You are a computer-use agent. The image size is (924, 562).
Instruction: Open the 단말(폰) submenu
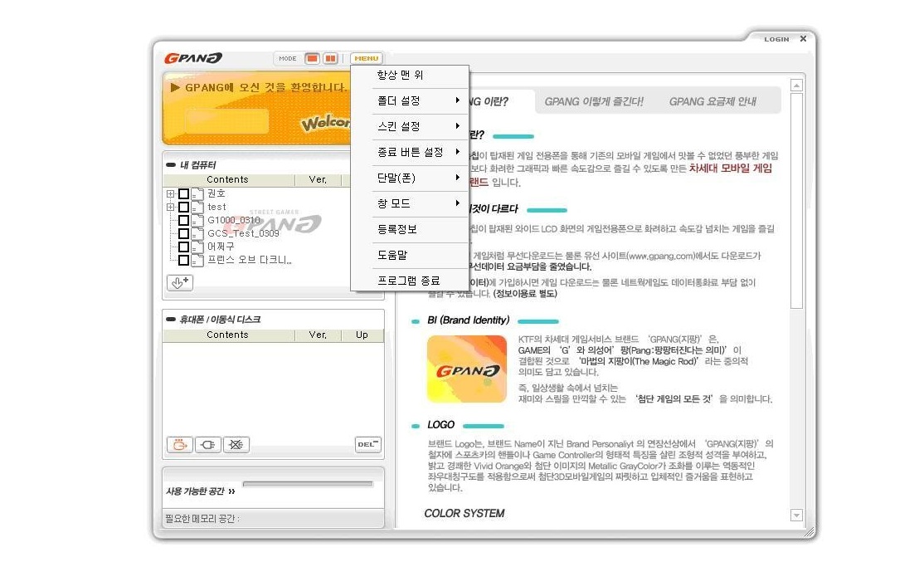410,178
